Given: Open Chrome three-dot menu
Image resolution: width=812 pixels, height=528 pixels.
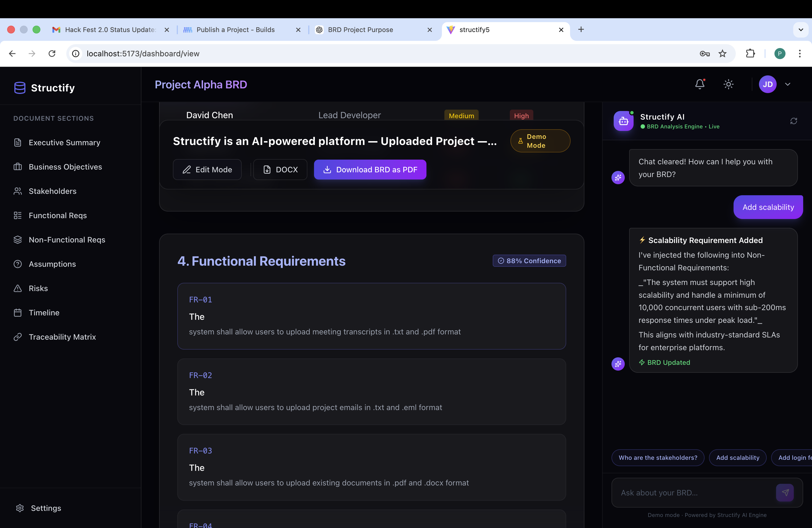Looking at the screenshot, I should click(800, 54).
